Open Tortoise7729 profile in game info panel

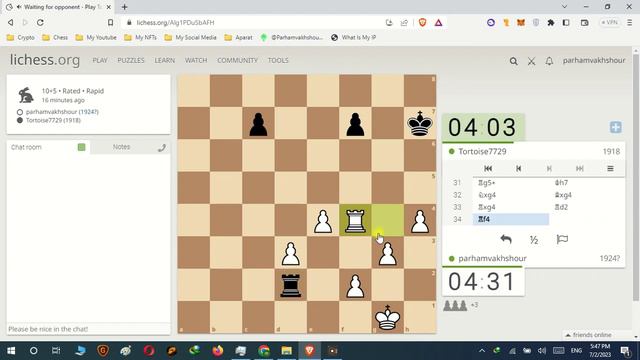click(x=53, y=120)
